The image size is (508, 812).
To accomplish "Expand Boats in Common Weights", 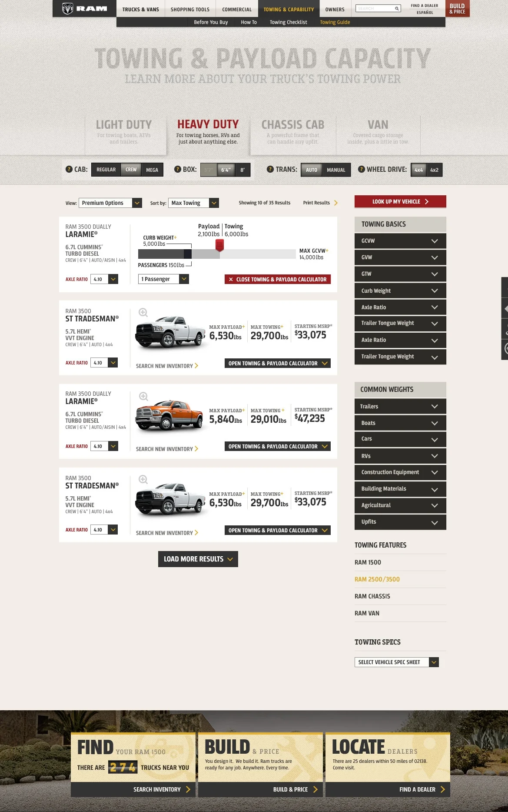I will [400, 423].
